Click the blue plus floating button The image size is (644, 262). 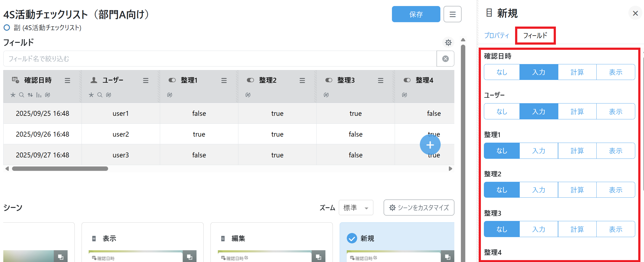coord(430,145)
